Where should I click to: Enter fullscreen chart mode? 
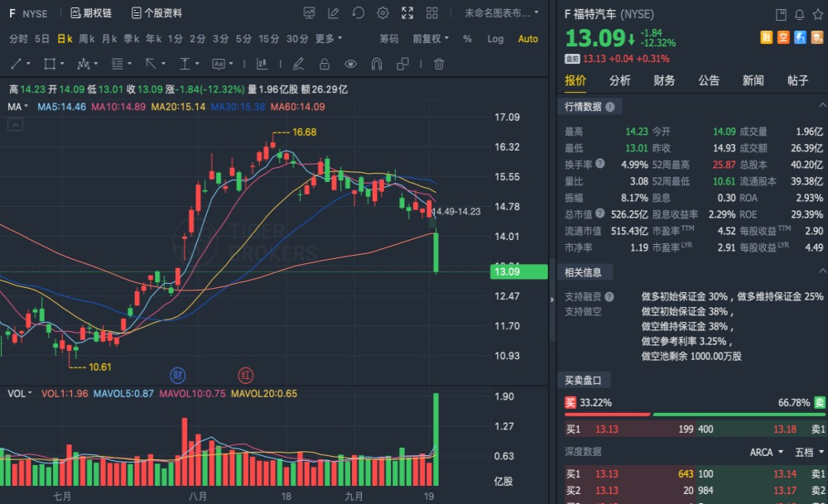(407, 13)
